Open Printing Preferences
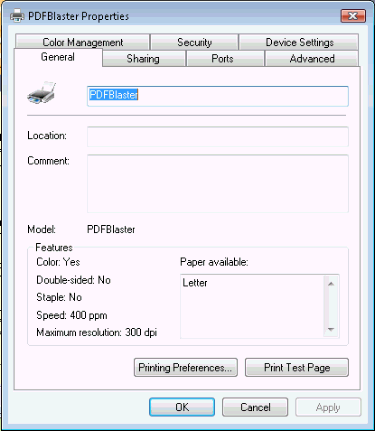The height and width of the screenshot is (431, 375). [186, 367]
